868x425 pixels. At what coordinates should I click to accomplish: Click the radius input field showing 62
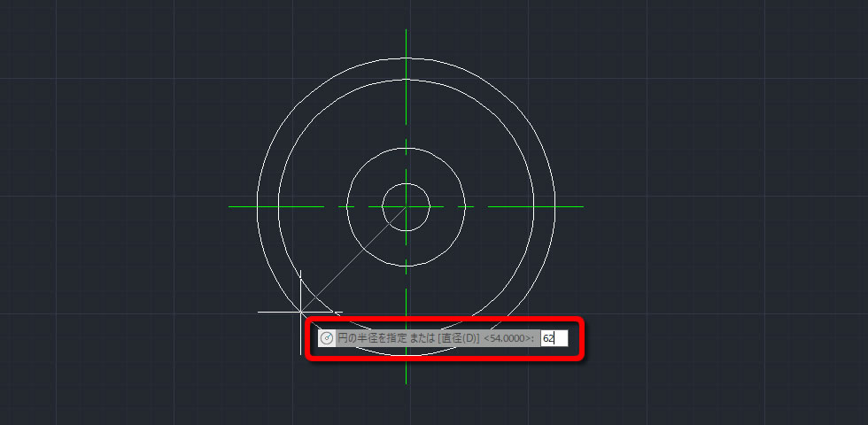tap(554, 338)
